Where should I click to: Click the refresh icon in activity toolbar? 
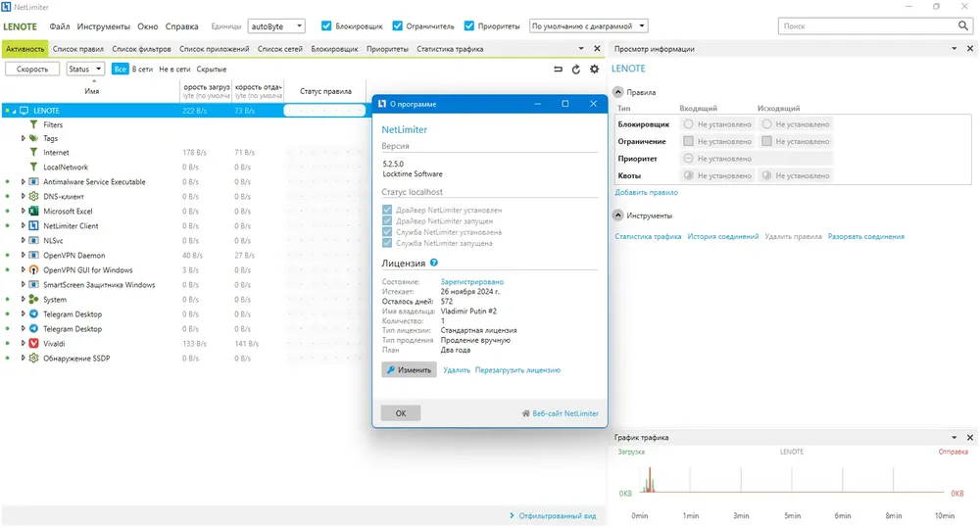[575, 70]
